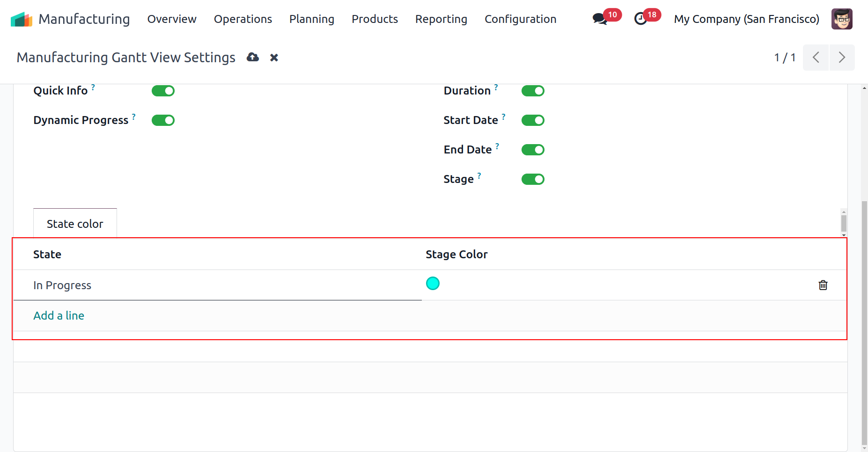Disable the Quick Info toggle
The image size is (868, 452).
tap(163, 91)
